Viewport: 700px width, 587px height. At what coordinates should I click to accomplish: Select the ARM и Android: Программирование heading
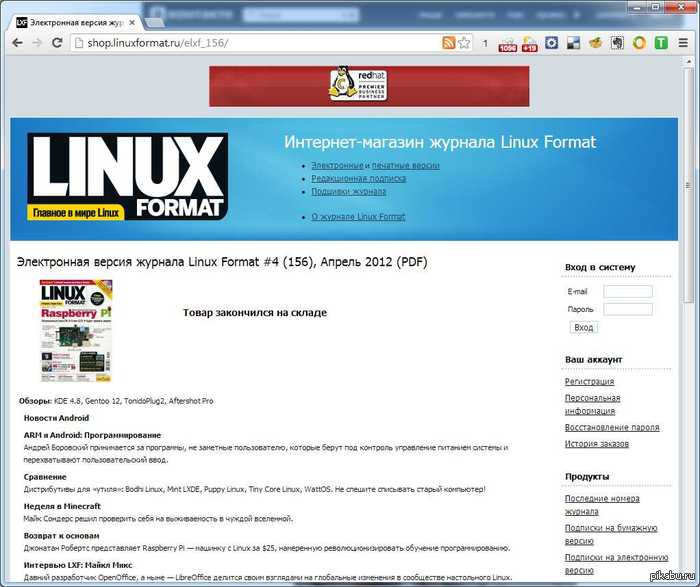[x=92, y=435]
